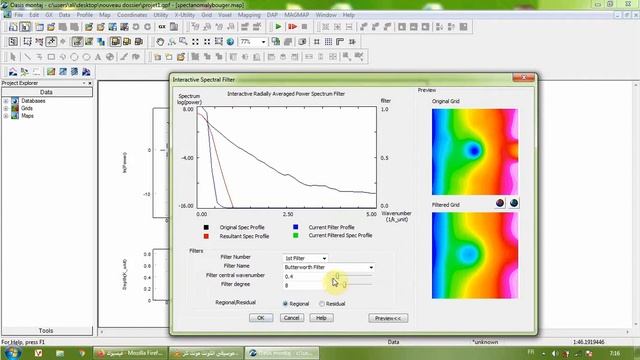Click the Databases icon in Project Explorer
Image resolution: width=640 pixels, height=360 pixels.
click(15, 101)
